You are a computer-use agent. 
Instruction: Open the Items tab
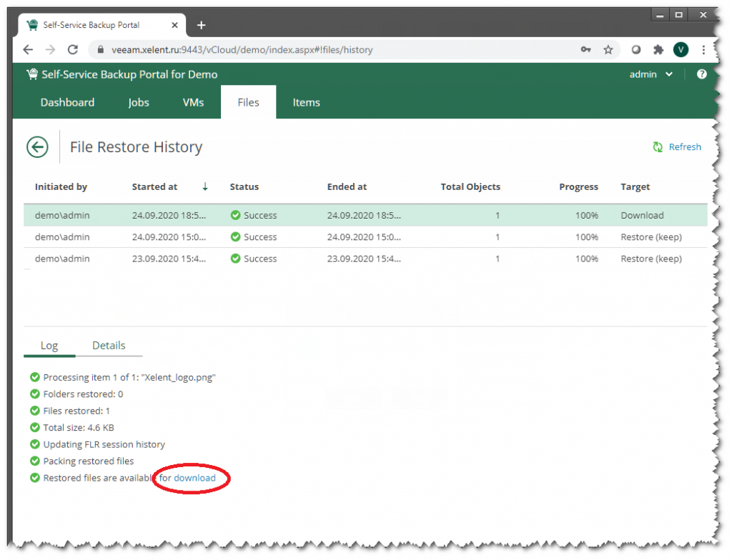pyautogui.click(x=306, y=102)
